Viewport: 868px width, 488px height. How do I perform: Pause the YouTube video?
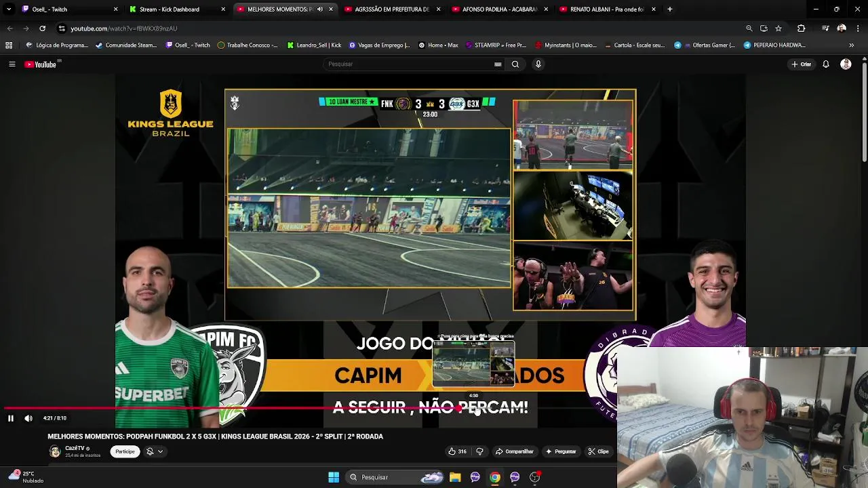pyautogui.click(x=11, y=418)
